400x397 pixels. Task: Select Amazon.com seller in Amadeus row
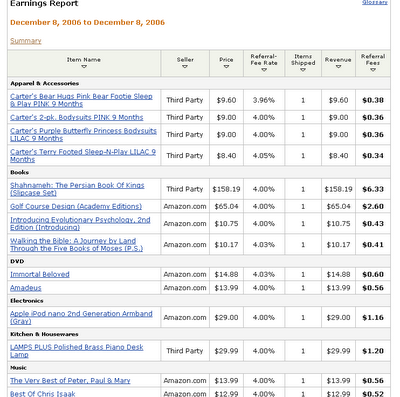[x=185, y=288]
